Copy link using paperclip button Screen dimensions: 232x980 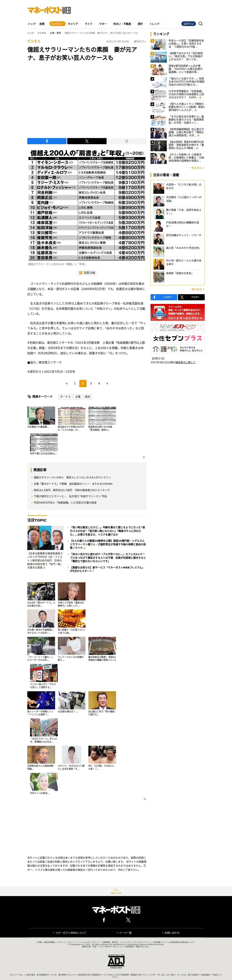(126, 141)
